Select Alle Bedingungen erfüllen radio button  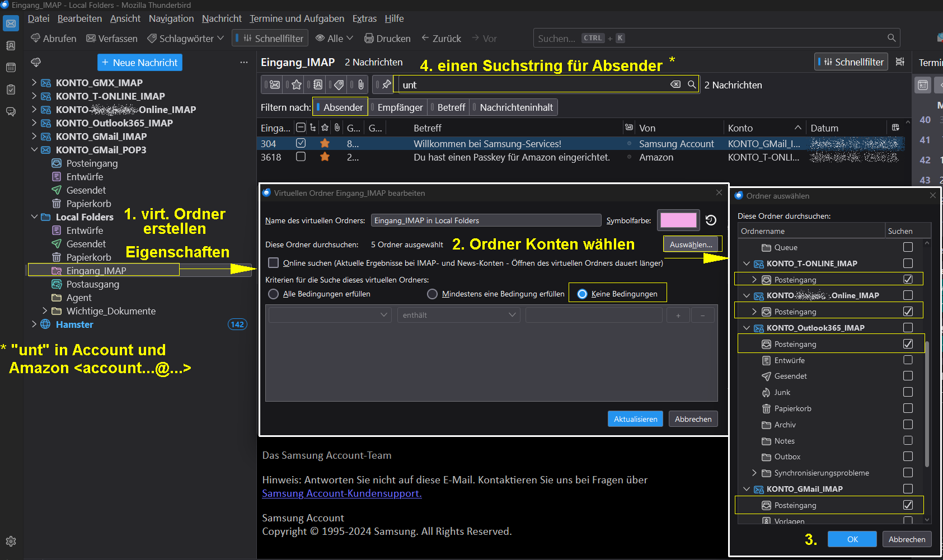tap(274, 294)
